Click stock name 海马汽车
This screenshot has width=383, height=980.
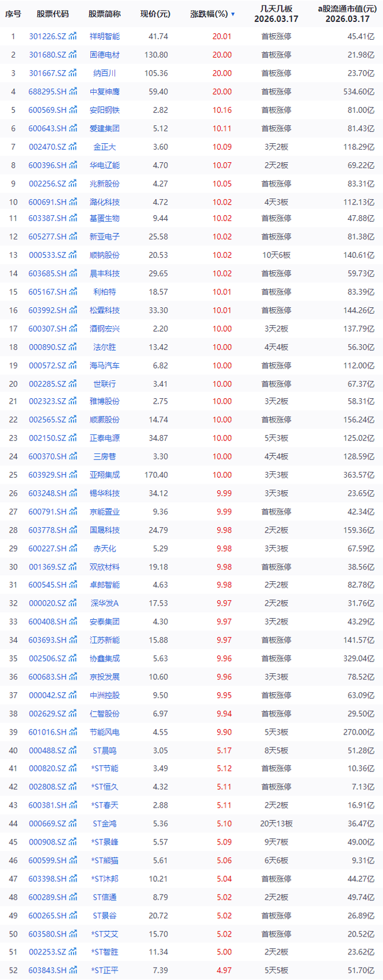(x=105, y=365)
